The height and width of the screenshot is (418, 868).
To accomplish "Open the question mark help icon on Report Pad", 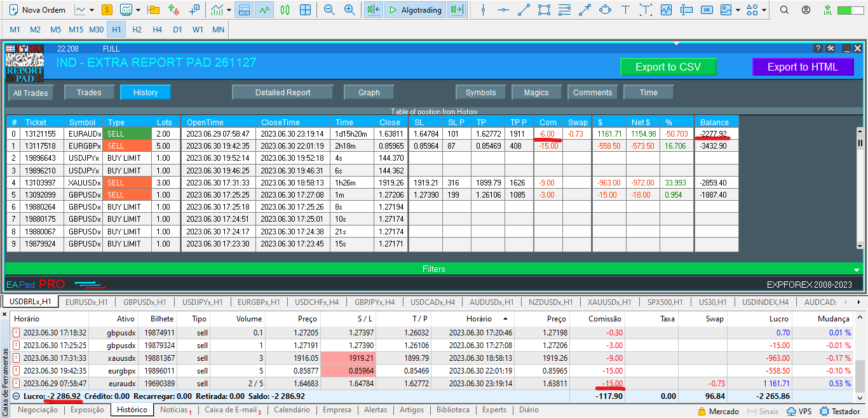I will click(x=818, y=48).
